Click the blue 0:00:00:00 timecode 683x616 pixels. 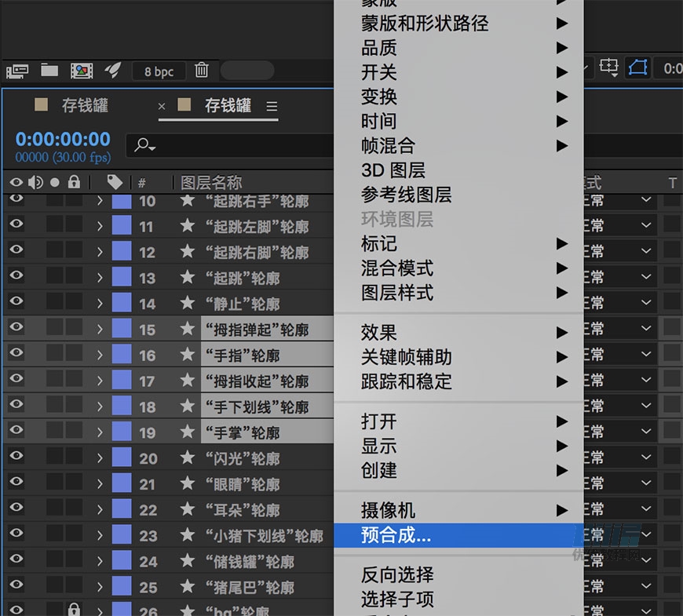(x=62, y=139)
